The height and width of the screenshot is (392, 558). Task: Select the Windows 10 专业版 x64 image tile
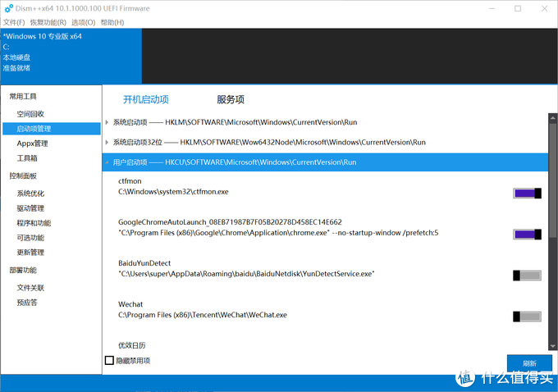(71, 57)
